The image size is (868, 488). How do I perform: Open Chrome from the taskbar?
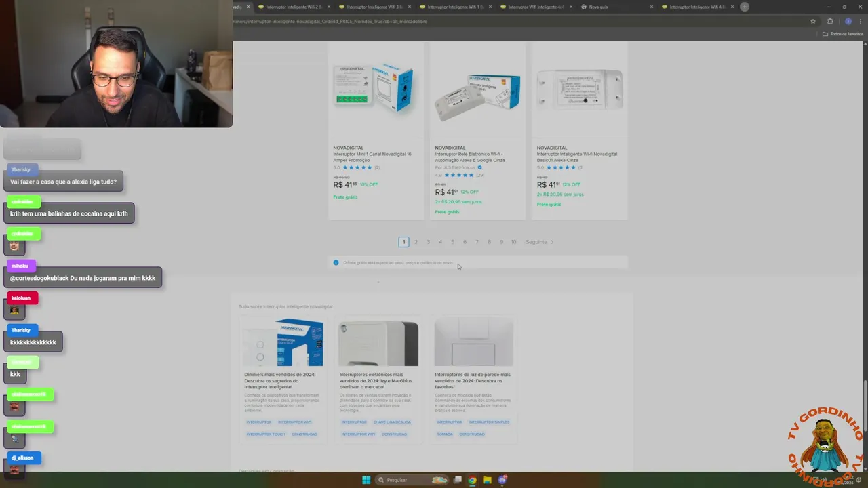pos(472,480)
